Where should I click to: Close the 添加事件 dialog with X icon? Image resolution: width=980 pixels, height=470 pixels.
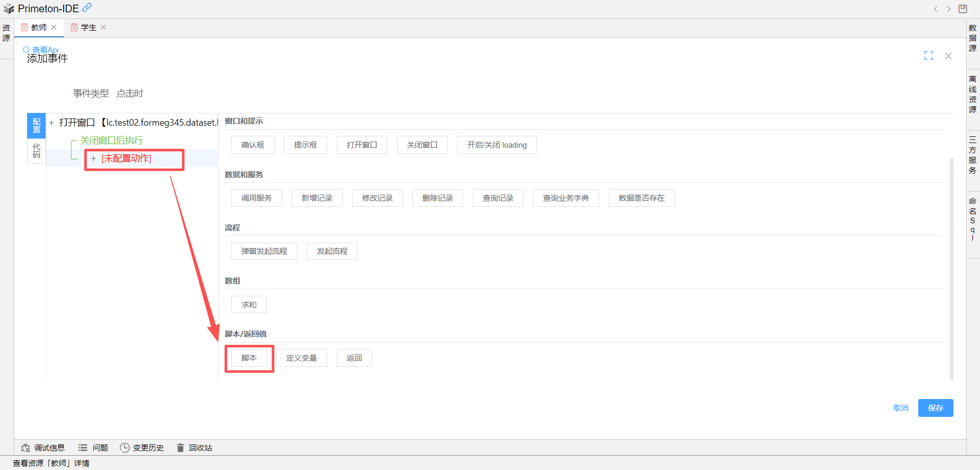click(x=948, y=56)
